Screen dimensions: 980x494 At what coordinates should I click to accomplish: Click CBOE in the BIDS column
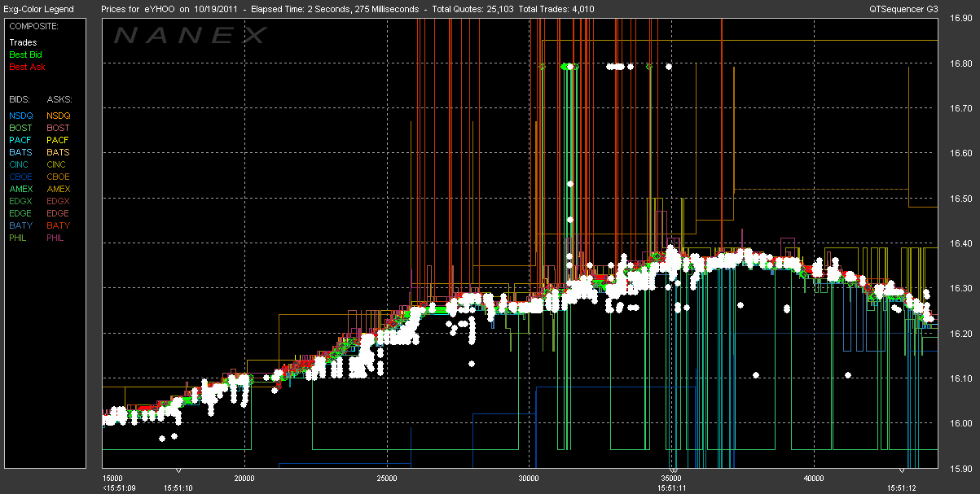click(20, 177)
